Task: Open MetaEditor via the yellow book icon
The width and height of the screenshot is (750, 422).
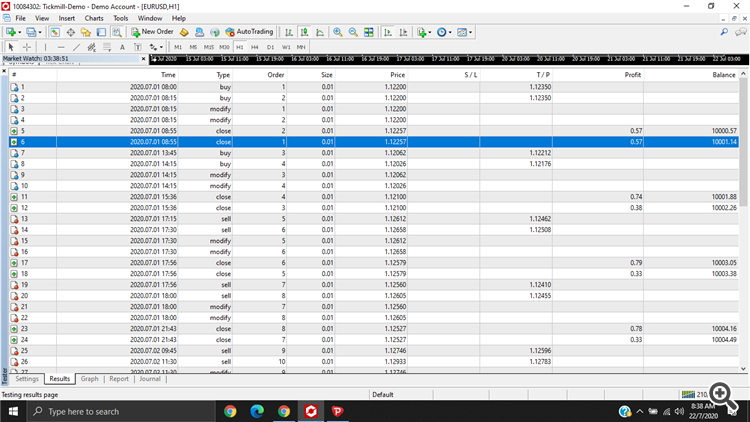Action: [x=184, y=32]
